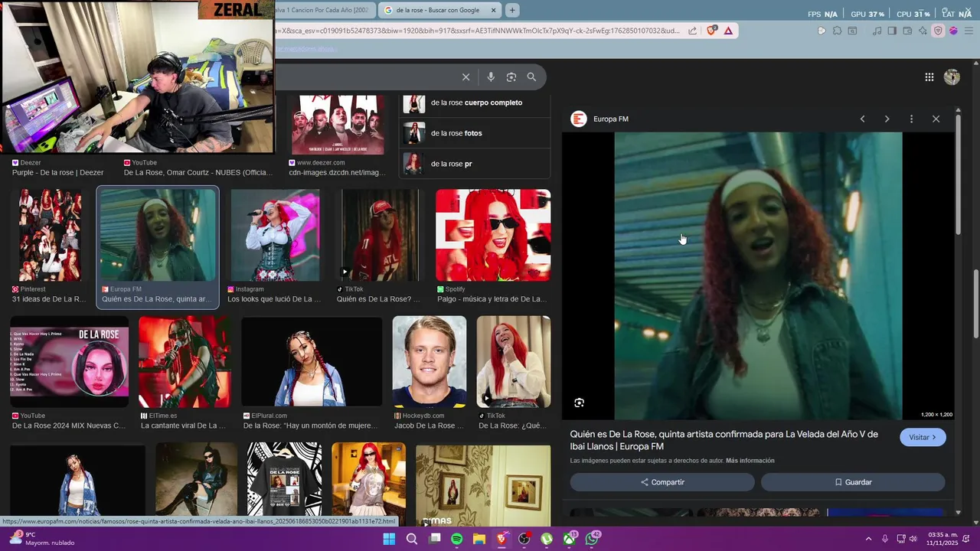The width and height of the screenshot is (980, 551).
Task: Open OBS Studio from the taskbar
Action: tap(524, 539)
